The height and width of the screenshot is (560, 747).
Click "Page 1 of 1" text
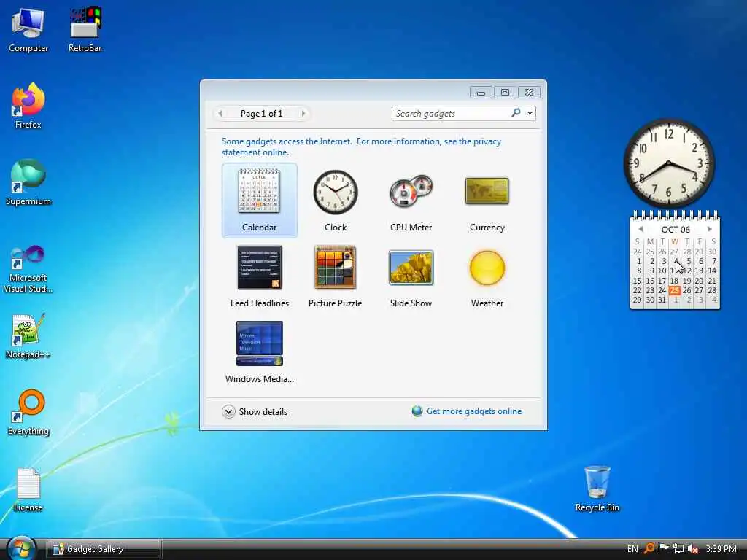(x=262, y=113)
